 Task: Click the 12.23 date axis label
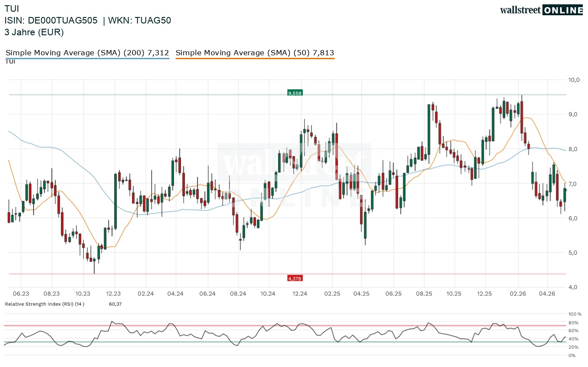(114, 294)
